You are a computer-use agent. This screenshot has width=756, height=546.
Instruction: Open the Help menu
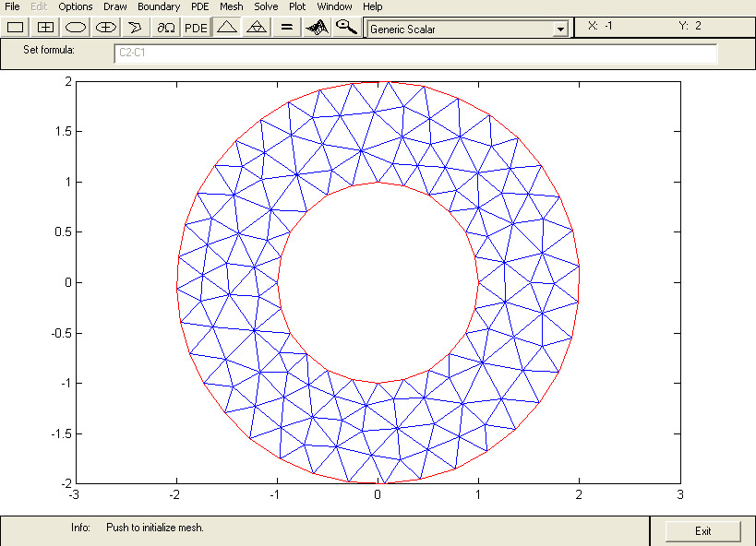point(373,6)
